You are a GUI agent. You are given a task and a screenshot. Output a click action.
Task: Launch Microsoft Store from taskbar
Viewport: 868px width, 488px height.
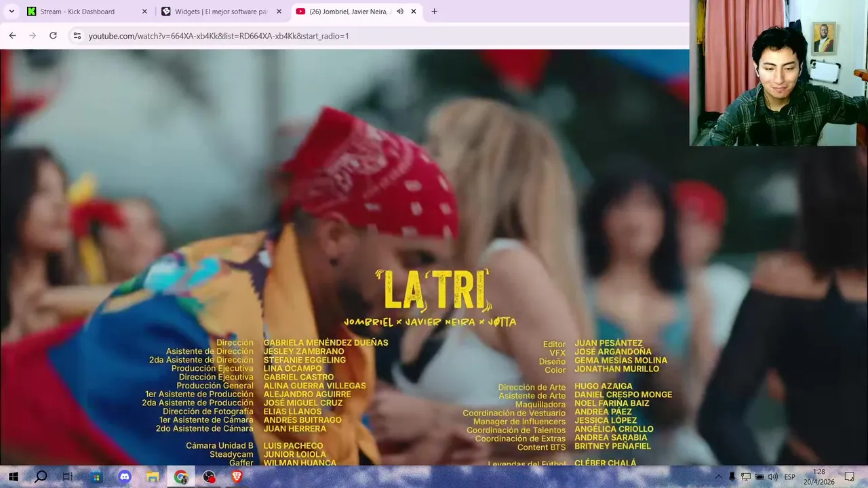point(96,477)
